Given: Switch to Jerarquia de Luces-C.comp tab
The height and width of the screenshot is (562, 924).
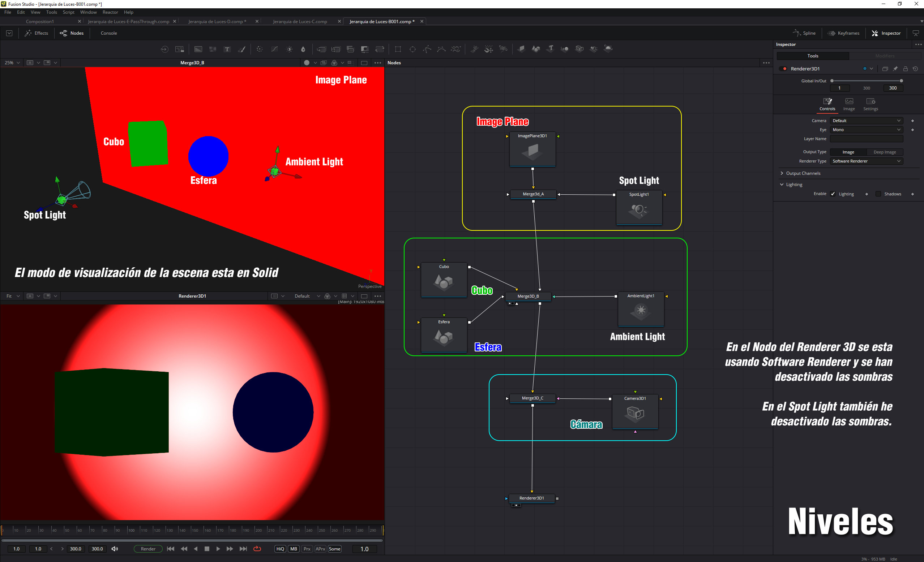Looking at the screenshot, I should (300, 21).
